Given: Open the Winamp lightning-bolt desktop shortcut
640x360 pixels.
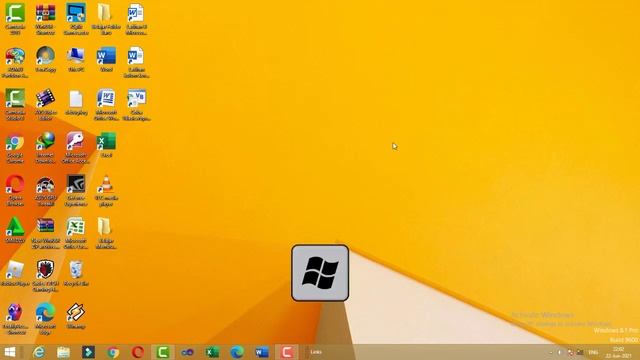Looking at the screenshot, I should coord(76,316).
